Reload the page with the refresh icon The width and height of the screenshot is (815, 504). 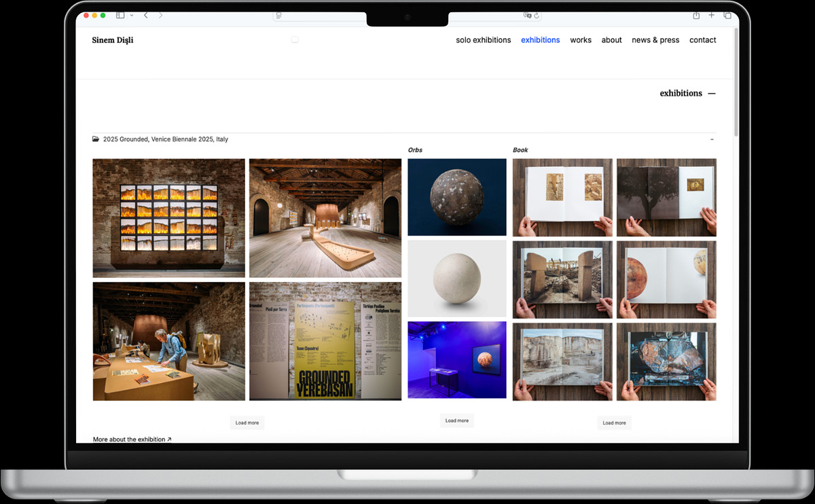[x=537, y=16]
